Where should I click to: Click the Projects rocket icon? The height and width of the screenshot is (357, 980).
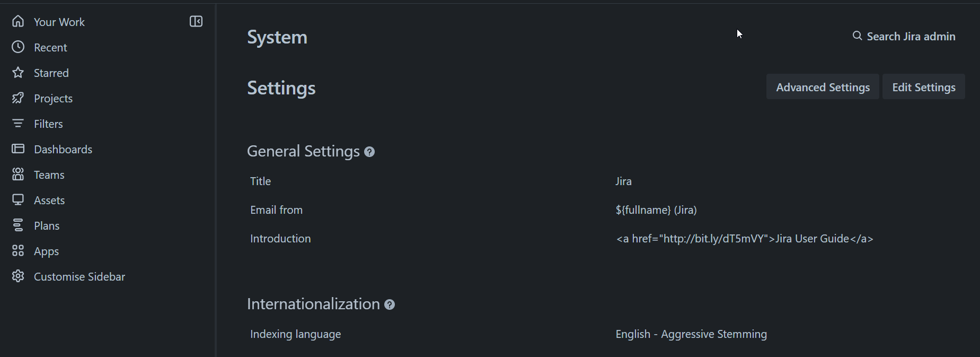point(17,98)
